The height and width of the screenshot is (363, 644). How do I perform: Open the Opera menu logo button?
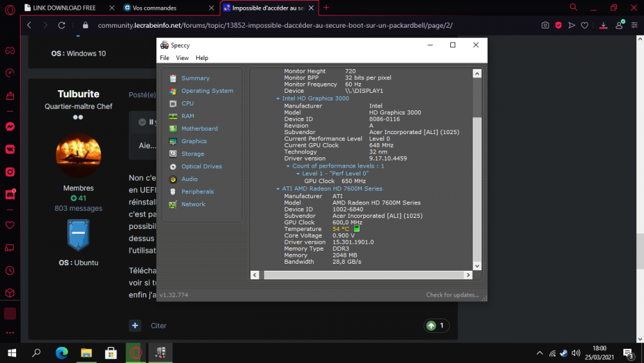click(10, 10)
